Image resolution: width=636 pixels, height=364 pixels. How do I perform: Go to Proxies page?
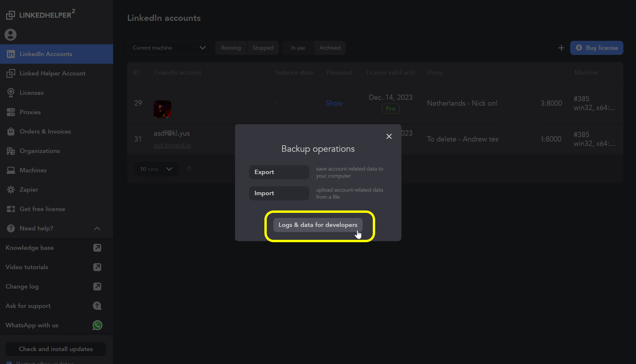[56, 112]
